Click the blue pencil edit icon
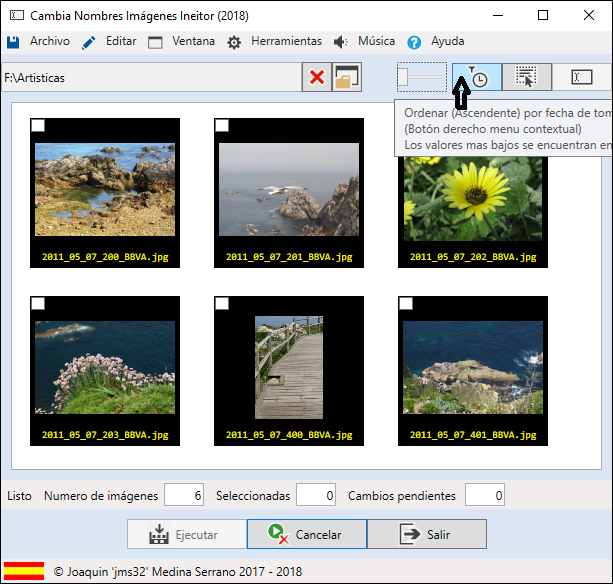613x584 pixels. click(x=89, y=43)
